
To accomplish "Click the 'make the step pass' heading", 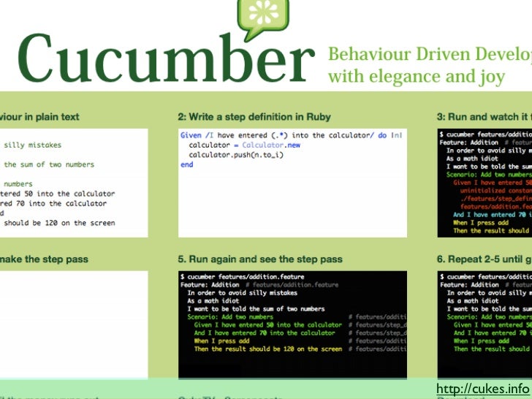I will point(44,259).
